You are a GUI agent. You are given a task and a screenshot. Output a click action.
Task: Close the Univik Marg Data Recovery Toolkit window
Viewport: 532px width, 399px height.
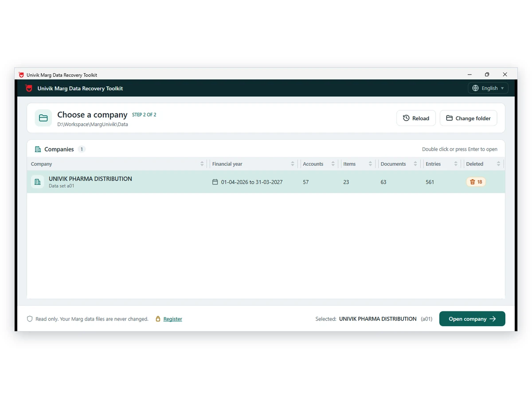click(x=505, y=74)
